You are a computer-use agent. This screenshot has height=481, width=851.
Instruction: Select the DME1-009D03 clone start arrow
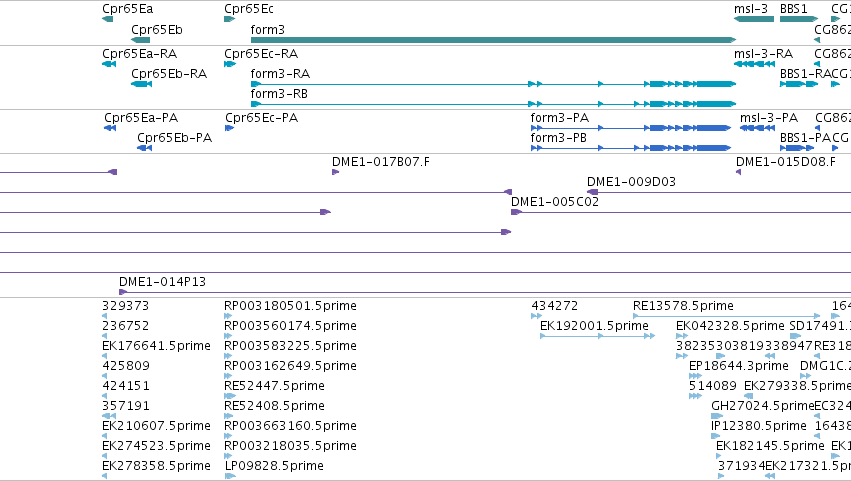(593, 192)
